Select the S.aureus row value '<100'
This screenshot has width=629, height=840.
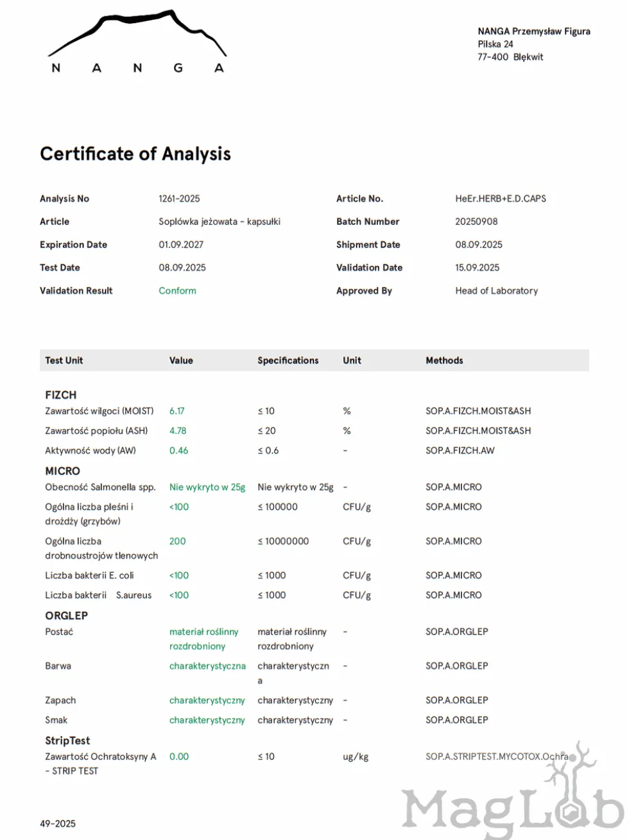tap(179, 595)
